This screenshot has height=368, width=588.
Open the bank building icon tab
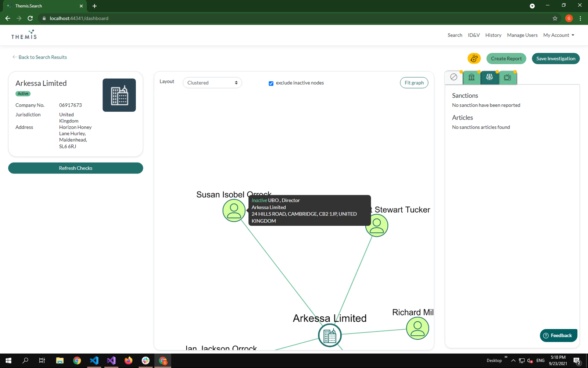[472, 77]
